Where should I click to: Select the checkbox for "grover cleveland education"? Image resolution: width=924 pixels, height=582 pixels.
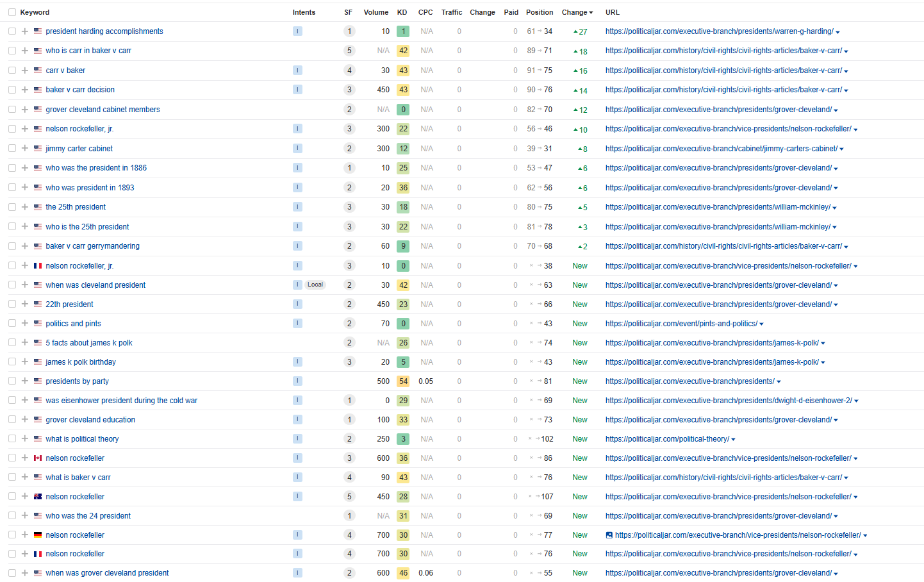point(12,420)
